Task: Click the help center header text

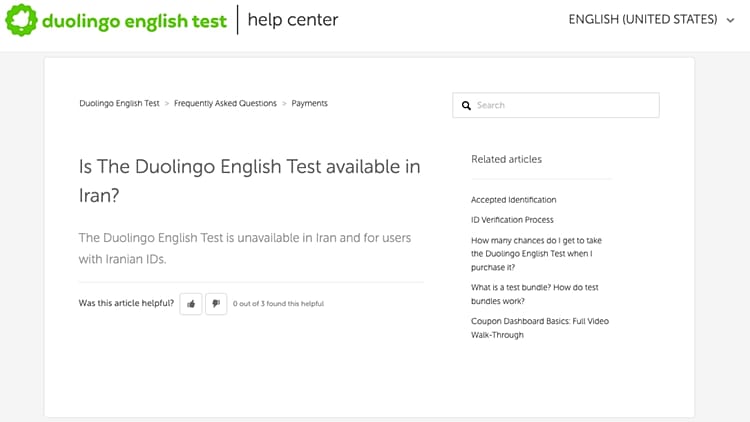Action: pyautogui.click(x=293, y=20)
